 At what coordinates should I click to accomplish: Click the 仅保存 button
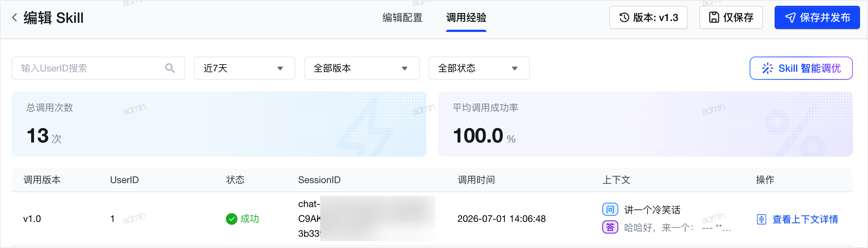[731, 17]
